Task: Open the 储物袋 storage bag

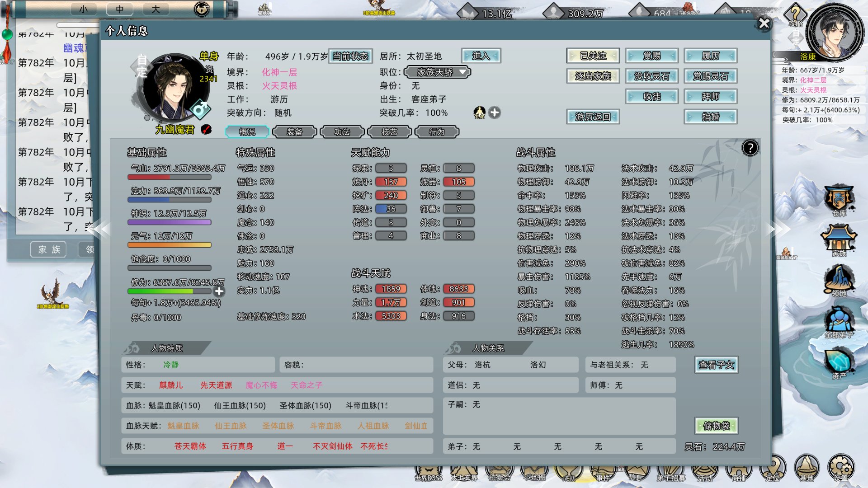Action: [x=717, y=426]
